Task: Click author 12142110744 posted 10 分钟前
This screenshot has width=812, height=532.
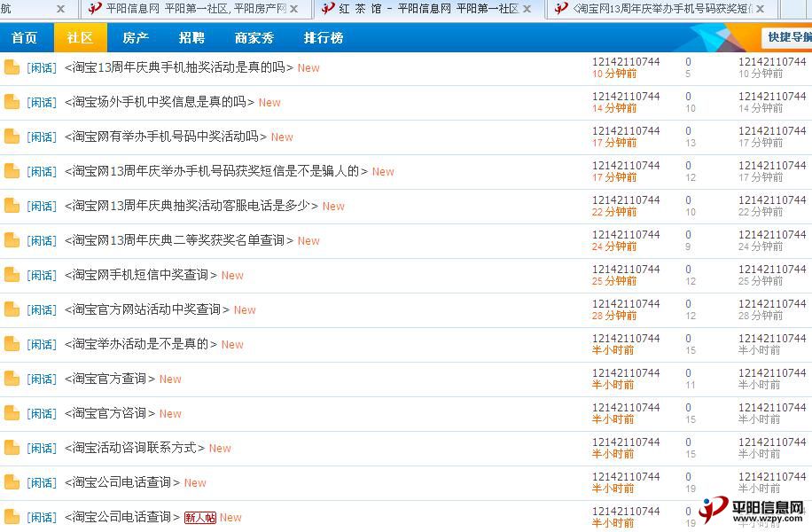Action: pos(626,62)
